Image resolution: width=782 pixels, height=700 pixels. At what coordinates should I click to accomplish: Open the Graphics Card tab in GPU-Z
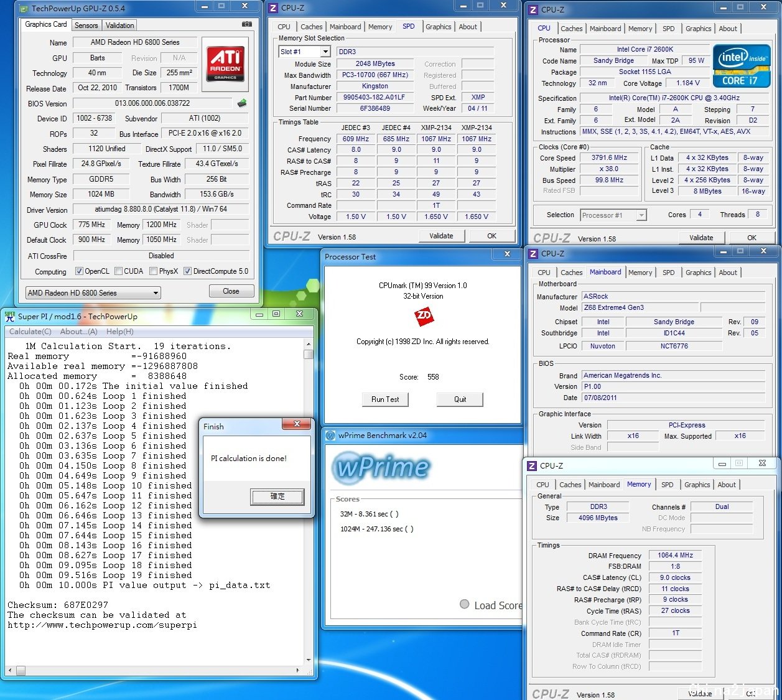[46, 24]
